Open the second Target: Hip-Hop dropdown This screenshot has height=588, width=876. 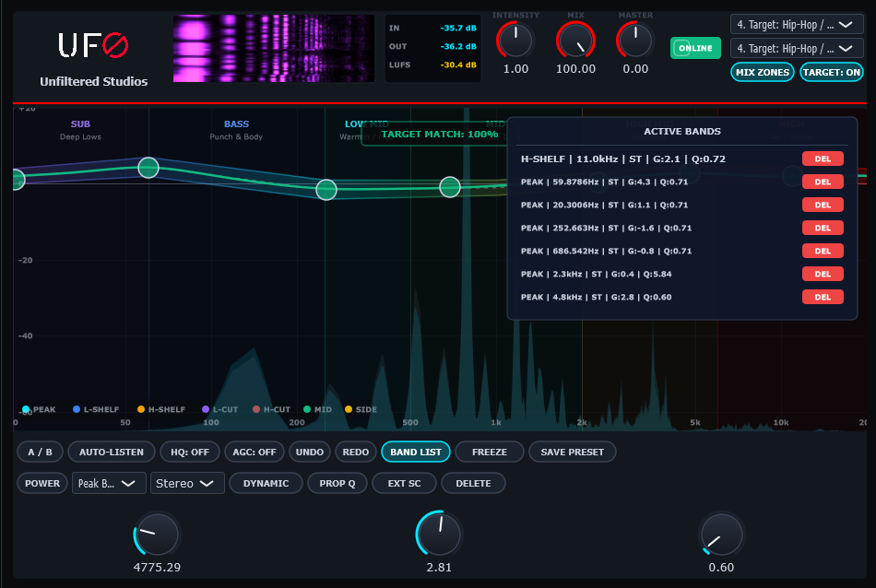797,49
